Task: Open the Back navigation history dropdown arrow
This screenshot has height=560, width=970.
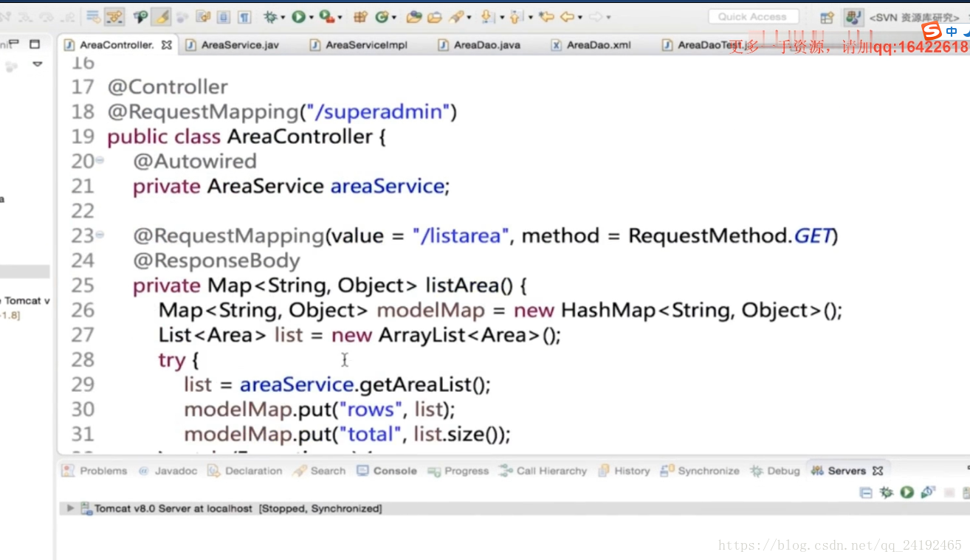Action: 579,17
